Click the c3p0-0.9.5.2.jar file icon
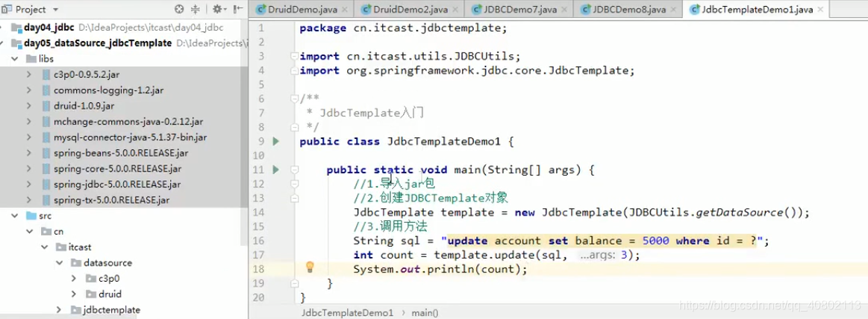 pos(46,75)
